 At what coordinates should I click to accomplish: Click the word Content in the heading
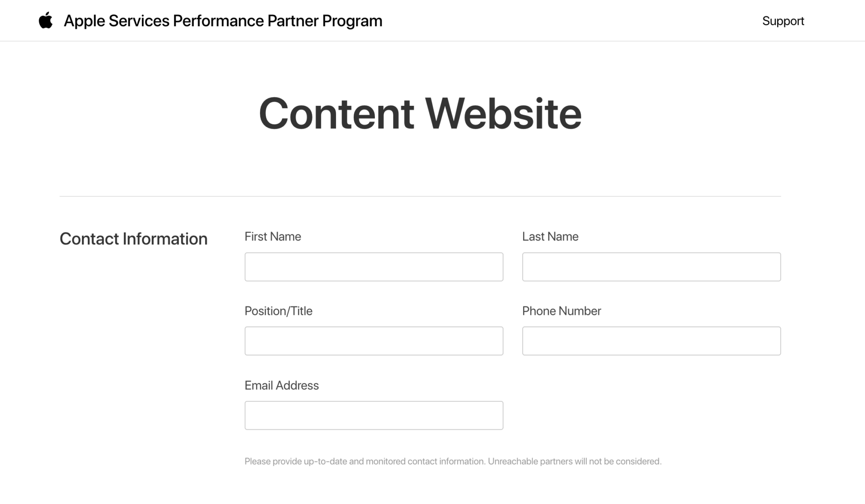337,114
